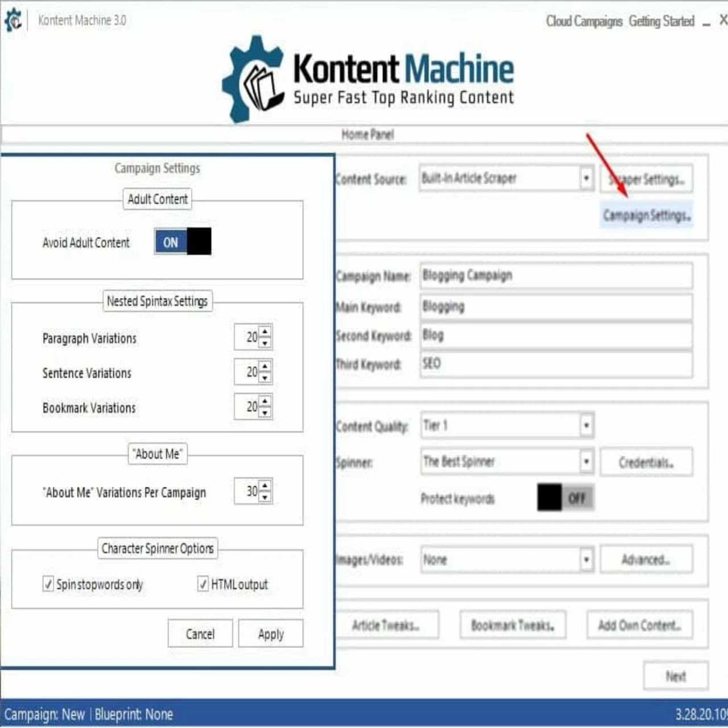Click the About Me Variations number field
Viewport: 728px width, 728px height.
tap(247, 491)
